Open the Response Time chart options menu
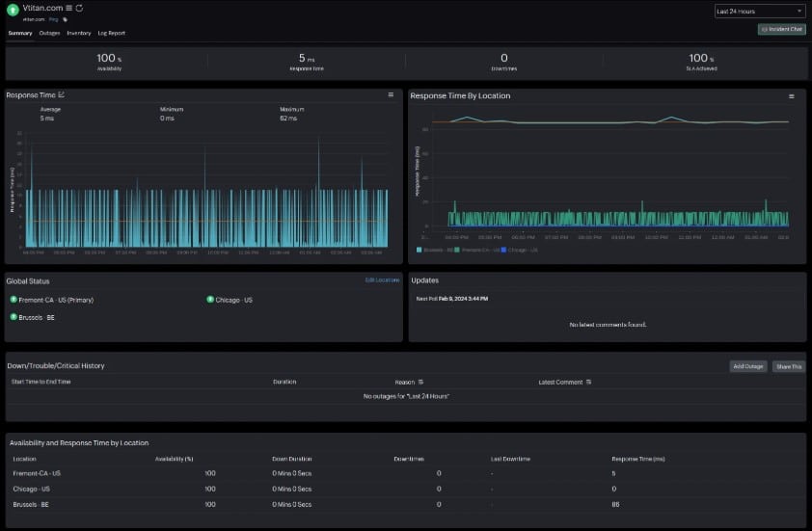 click(391, 94)
